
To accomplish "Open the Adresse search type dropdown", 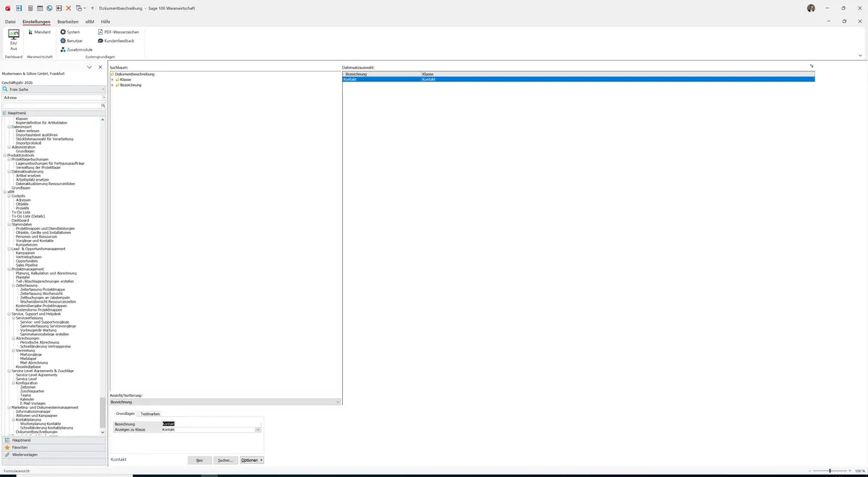I will pos(103,97).
